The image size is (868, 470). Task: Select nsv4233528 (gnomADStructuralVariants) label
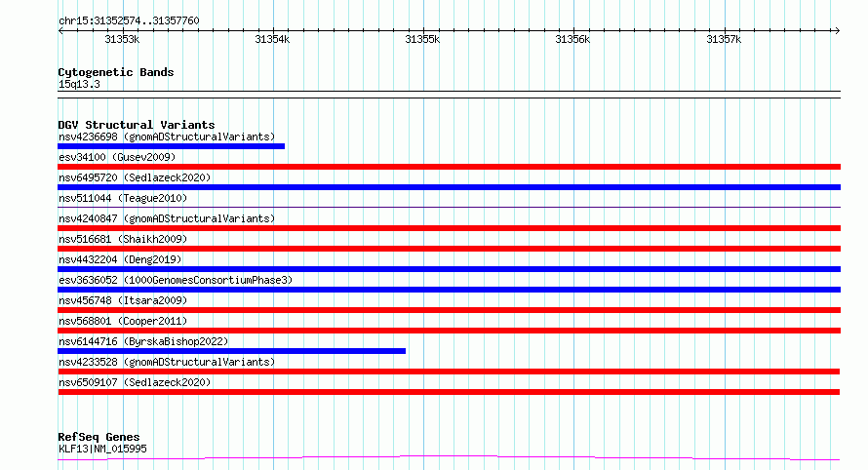click(167, 362)
